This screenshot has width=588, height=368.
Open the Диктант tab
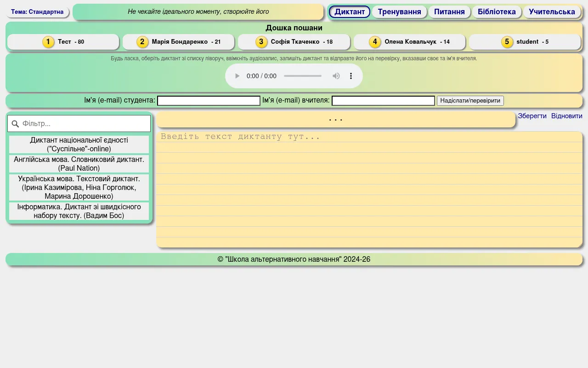tap(350, 12)
